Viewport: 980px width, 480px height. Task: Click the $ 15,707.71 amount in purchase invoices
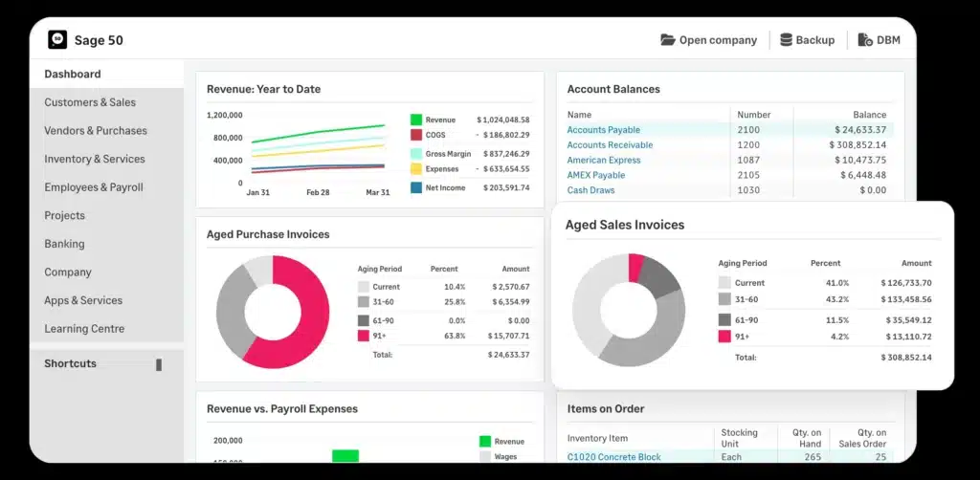pyautogui.click(x=509, y=336)
